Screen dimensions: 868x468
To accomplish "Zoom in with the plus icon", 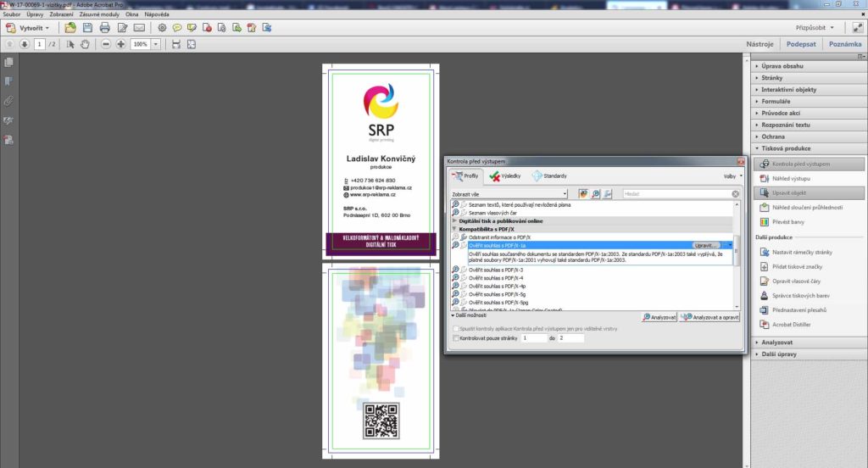I will click(120, 44).
